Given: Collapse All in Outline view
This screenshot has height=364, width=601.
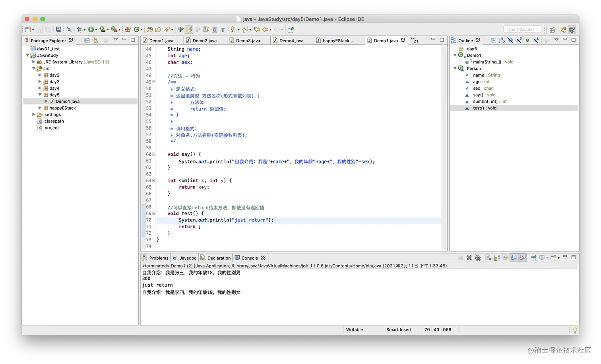Looking at the screenshot, I should pyautogui.click(x=493, y=40).
